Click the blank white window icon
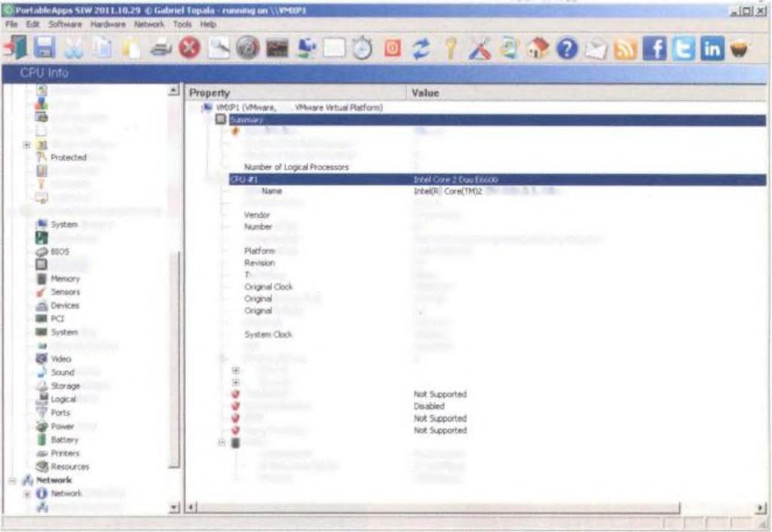This screenshot has width=772, height=532. coord(334,48)
